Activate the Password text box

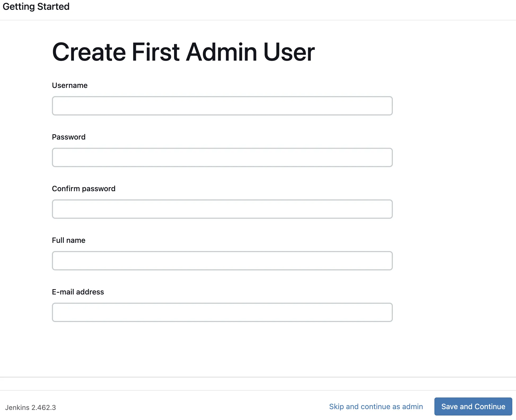click(x=222, y=157)
